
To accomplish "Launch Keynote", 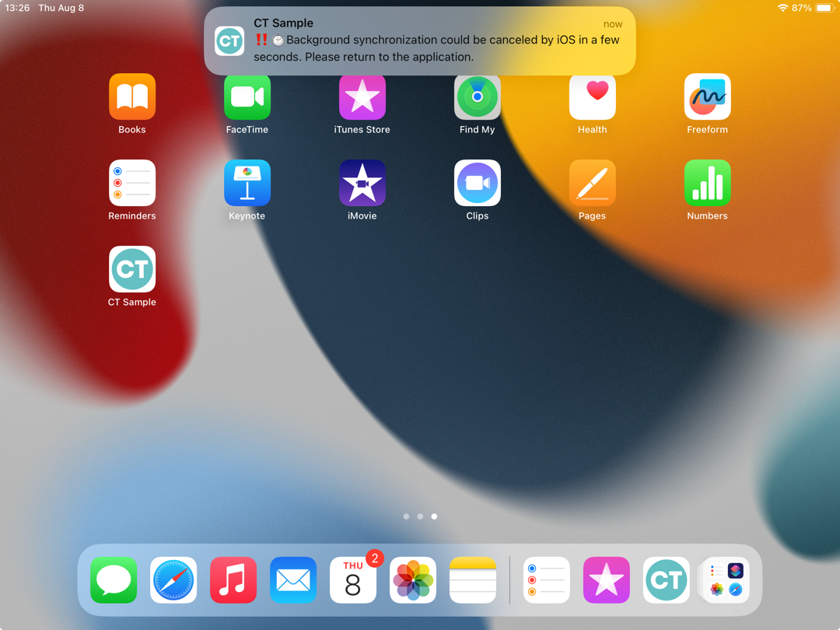I will pyautogui.click(x=247, y=183).
